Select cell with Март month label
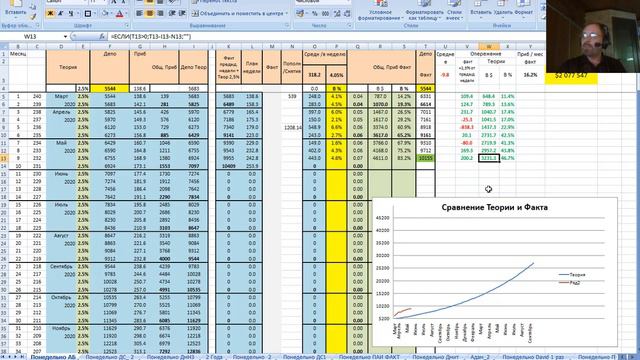This screenshot has height=360, width=640. 61,96
